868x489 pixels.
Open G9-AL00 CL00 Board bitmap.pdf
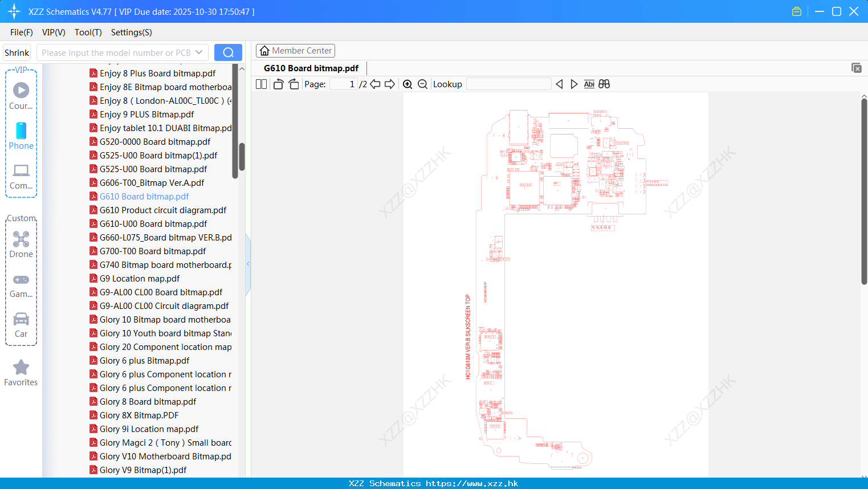point(161,292)
